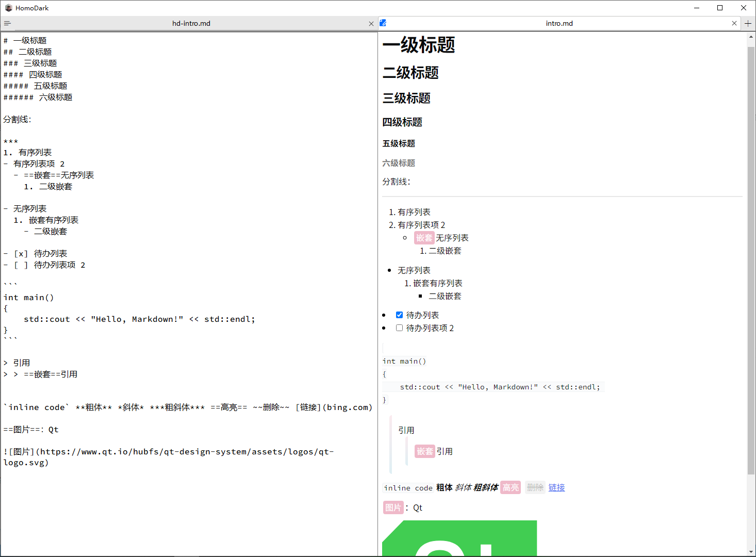
Task: Click the '==图片==: Qt' line in editor
Action: (31, 429)
